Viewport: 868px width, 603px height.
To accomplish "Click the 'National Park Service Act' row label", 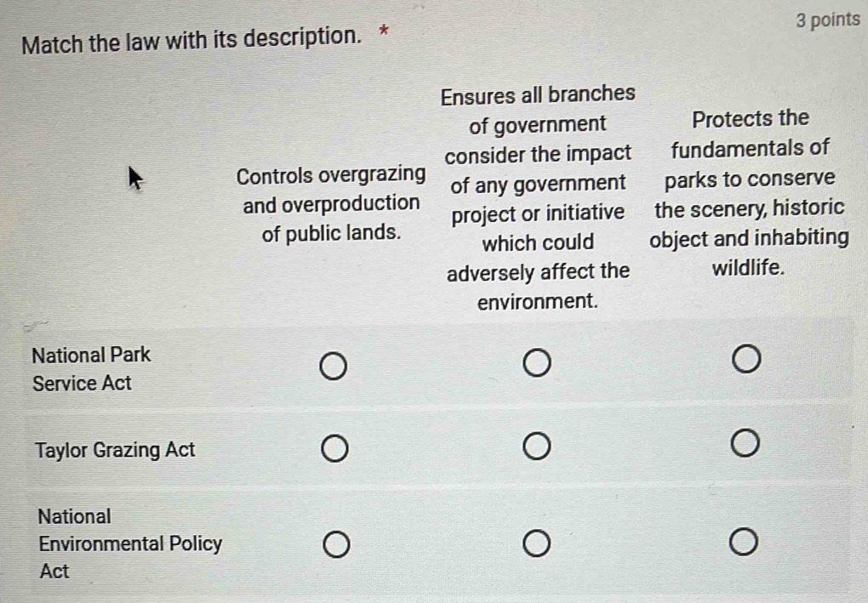I will [x=91, y=369].
